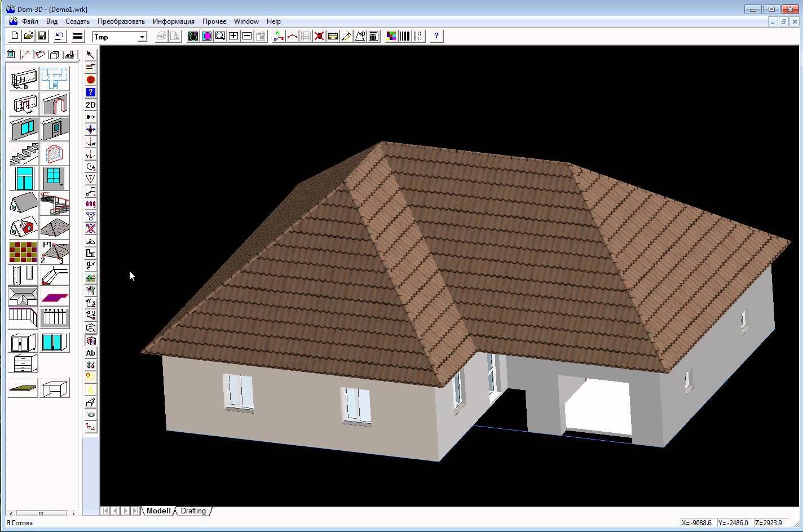Click the save diskette icon

coord(42,36)
